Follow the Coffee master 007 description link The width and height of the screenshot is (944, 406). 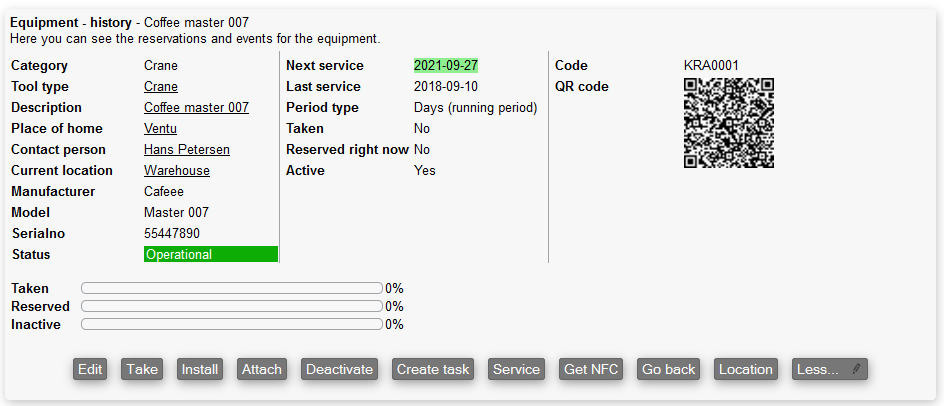tap(196, 108)
